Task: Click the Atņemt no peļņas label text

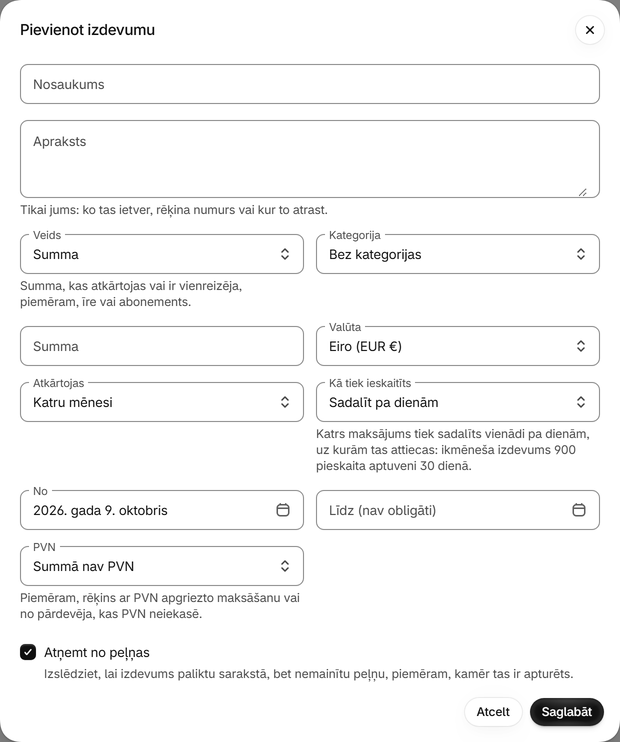Action: point(97,653)
